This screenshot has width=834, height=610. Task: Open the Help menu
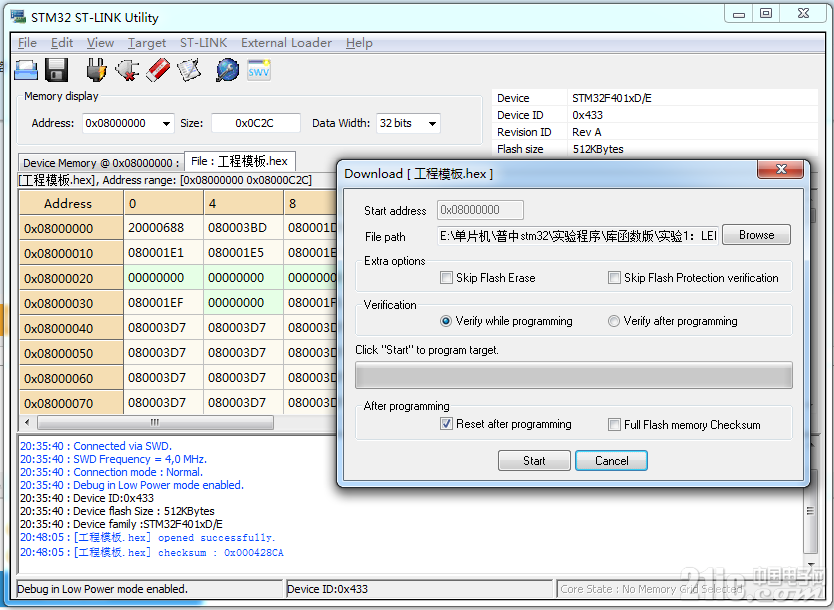click(359, 43)
